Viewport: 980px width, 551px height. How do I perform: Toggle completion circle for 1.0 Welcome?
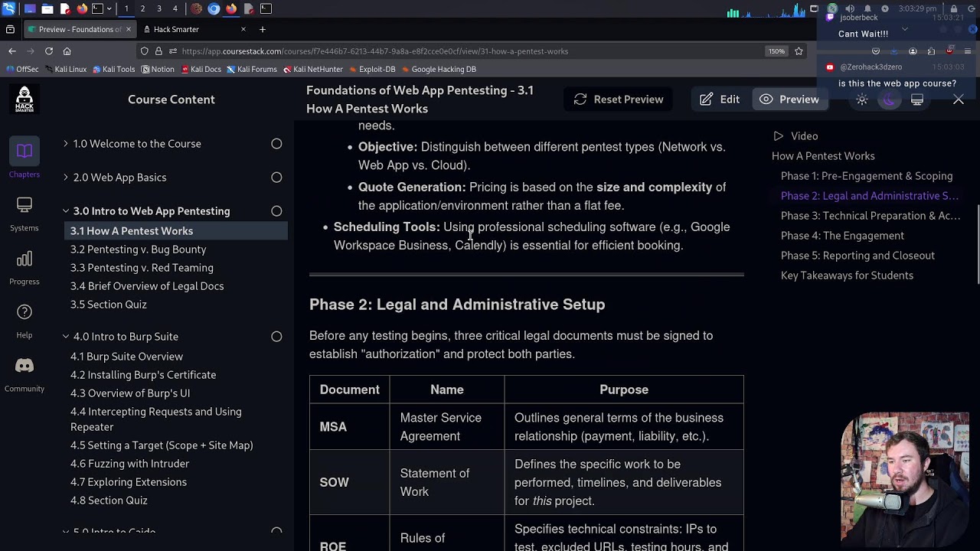click(276, 144)
